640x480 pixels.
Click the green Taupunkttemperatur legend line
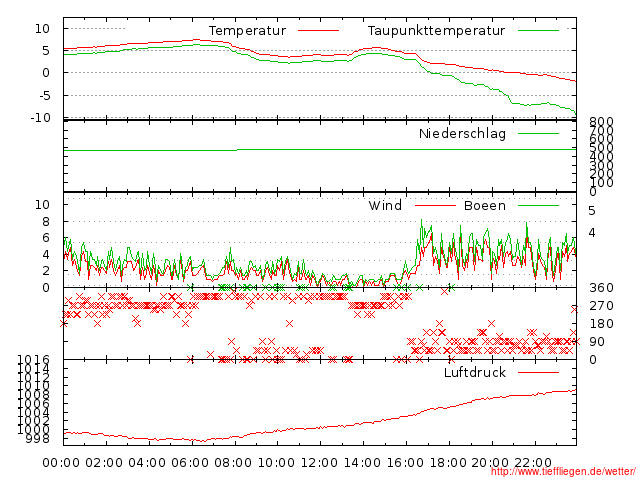[x=538, y=30]
